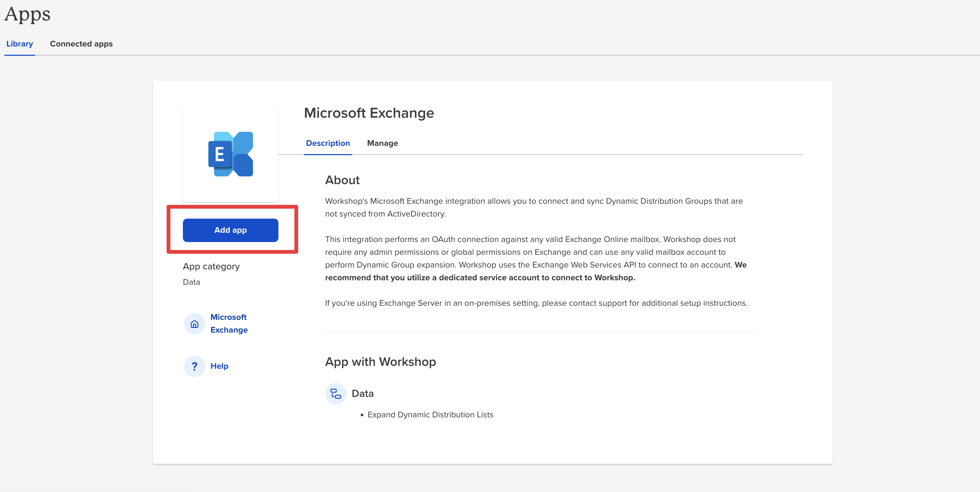Click the About section heading

pos(342,180)
